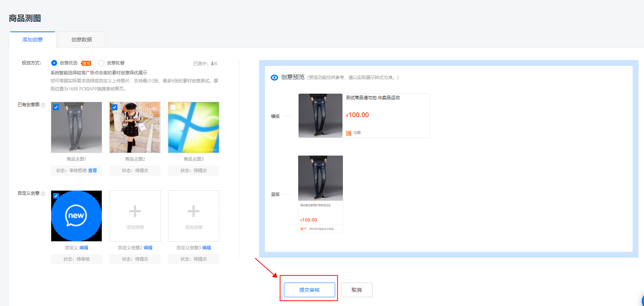Click 编辑 link under 自定义创意2
Image resolution: width=644 pixels, height=306 pixels.
pos(148,248)
